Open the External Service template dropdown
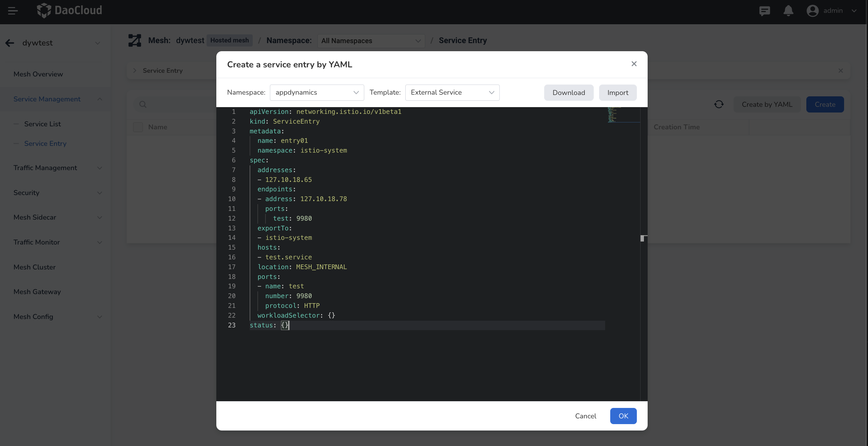The image size is (868, 446). pyautogui.click(x=452, y=93)
